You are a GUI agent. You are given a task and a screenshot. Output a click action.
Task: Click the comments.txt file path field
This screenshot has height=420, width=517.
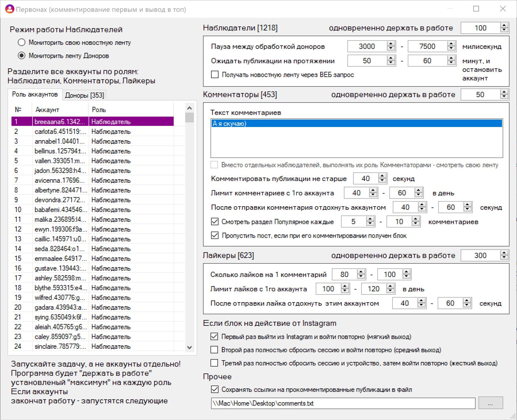343,403
